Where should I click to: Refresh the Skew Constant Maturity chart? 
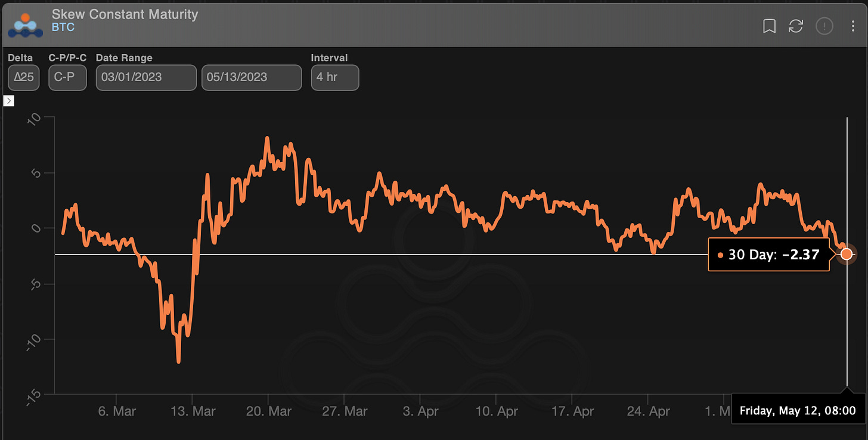point(796,26)
